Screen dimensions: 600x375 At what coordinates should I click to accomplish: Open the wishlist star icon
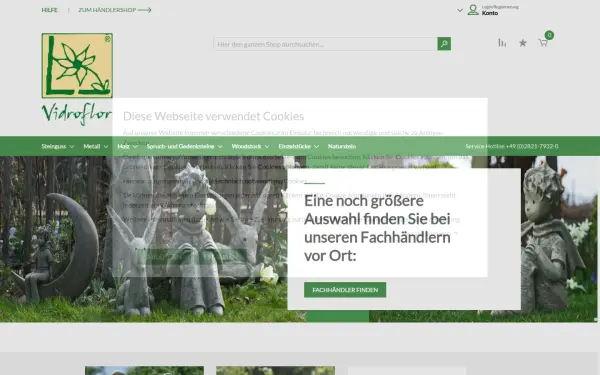coord(523,43)
